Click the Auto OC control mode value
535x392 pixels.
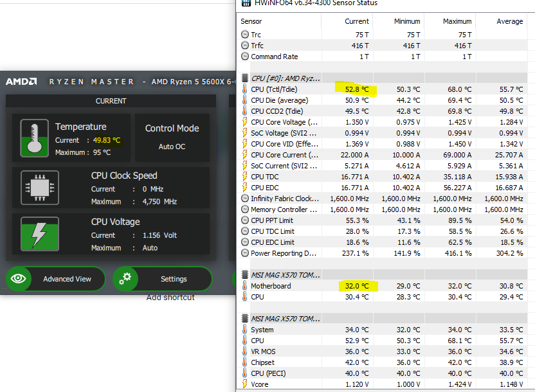coord(172,147)
